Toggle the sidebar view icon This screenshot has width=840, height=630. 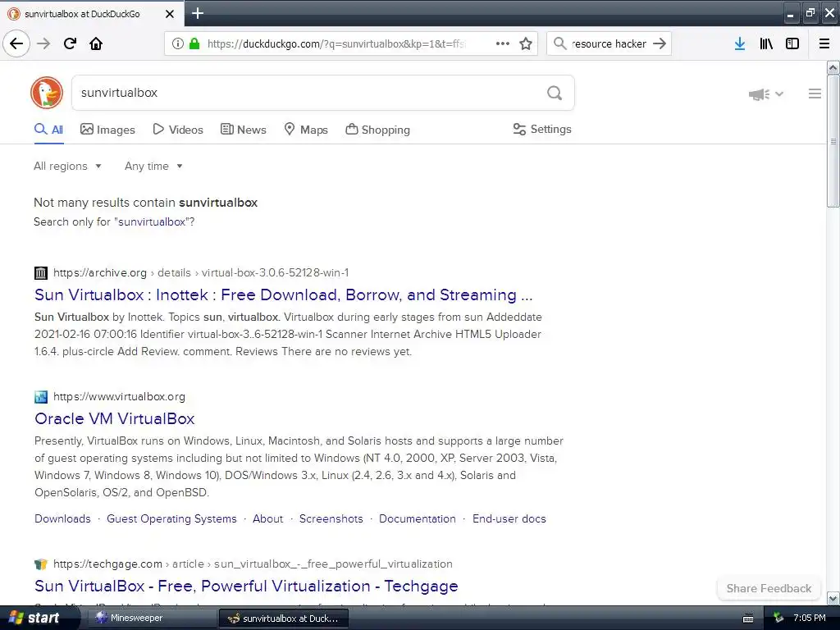(792, 43)
